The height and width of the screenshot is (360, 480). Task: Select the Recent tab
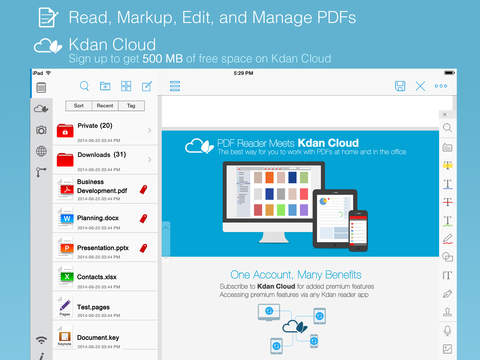[105, 106]
